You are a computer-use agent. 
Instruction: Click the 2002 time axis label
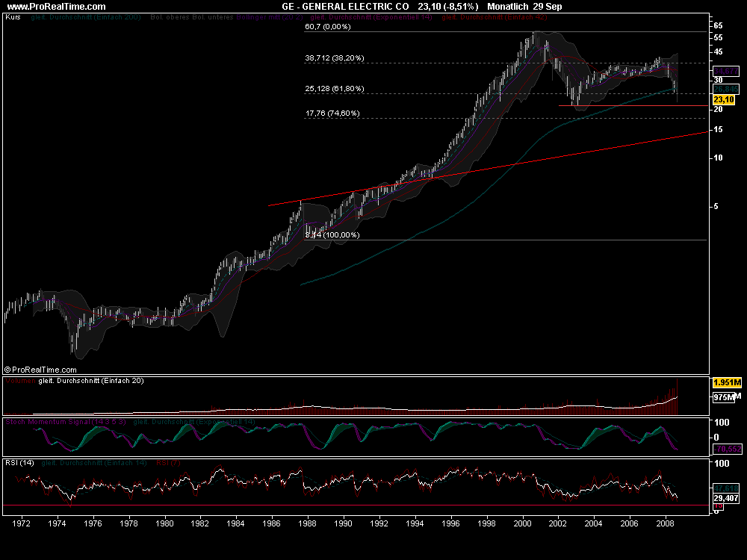558,523
